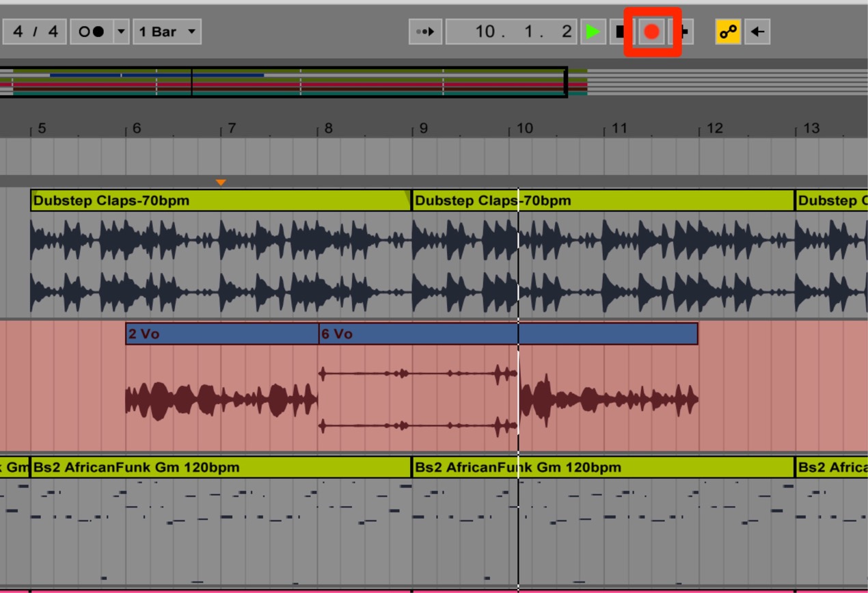The width and height of the screenshot is (868, 593).
Task: Toggle the yellow Automation Arm button
Action: [728, 31]
